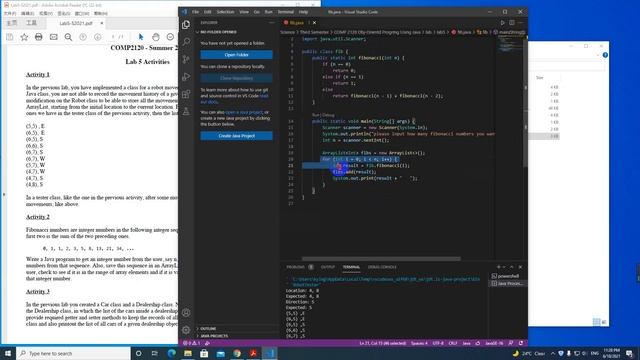Follow the 'open a Java project' link
The height and width of the screenshot is (360, 640).
(244, 112)
